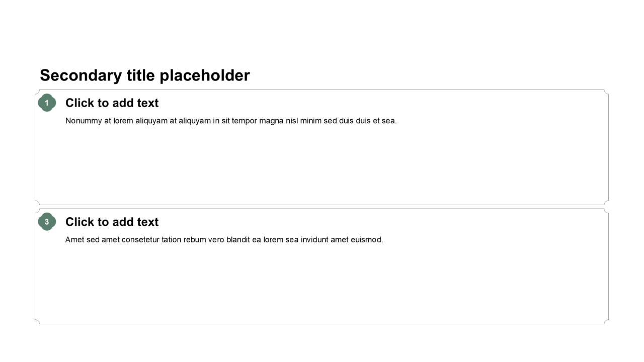
Task: Click the green number 1 badge
Action: point(47,103)
